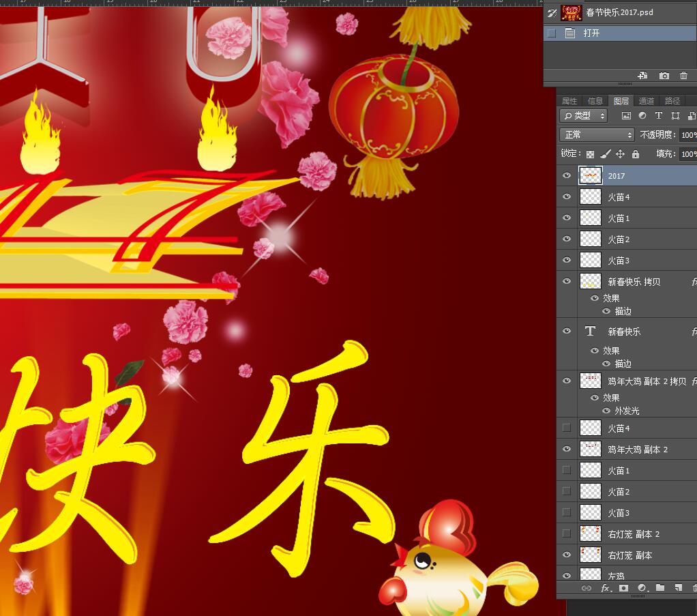Screen dimensions: 697x616
Task: Open the 类型 layer filter dropdown
Action: [x=583, y=116]
